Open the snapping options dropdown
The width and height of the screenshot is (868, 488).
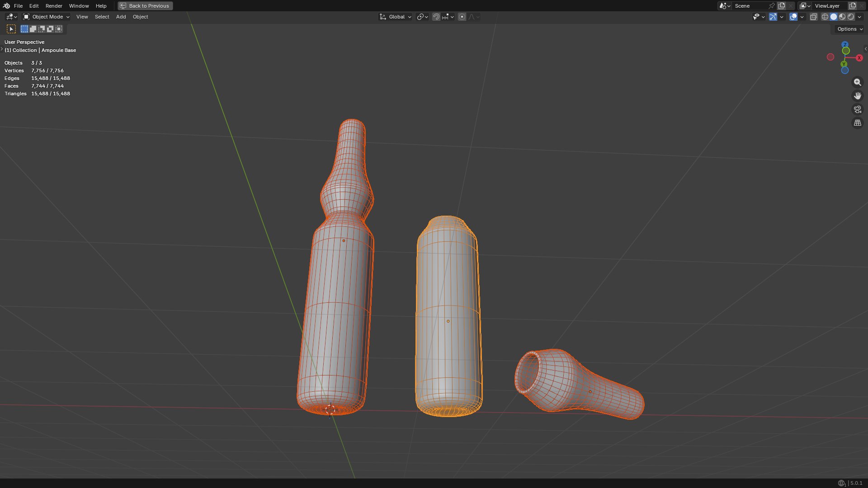tap(448, 17)
